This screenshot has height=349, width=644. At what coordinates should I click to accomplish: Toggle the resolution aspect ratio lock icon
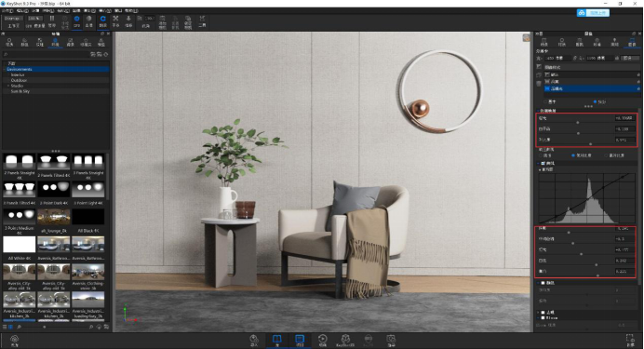tap(575, 59)
